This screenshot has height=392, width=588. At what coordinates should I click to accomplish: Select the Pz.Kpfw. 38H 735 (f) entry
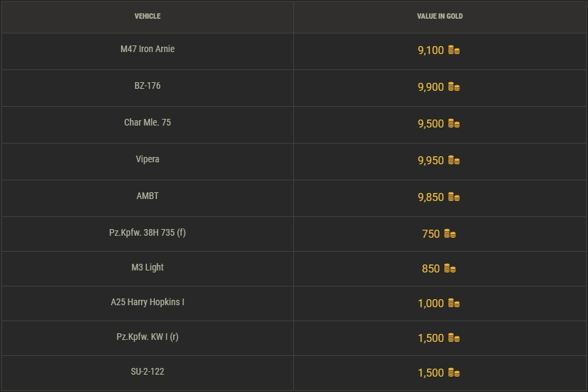147,233
